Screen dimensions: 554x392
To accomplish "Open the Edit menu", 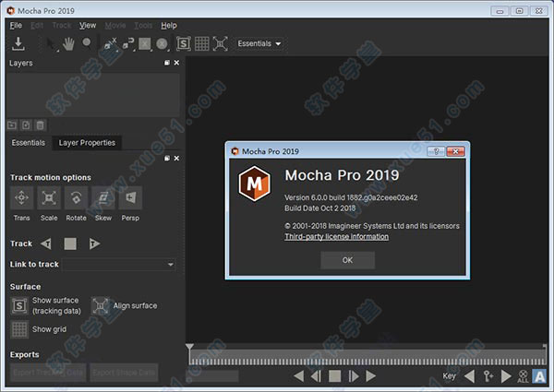I will coord(37,26).
